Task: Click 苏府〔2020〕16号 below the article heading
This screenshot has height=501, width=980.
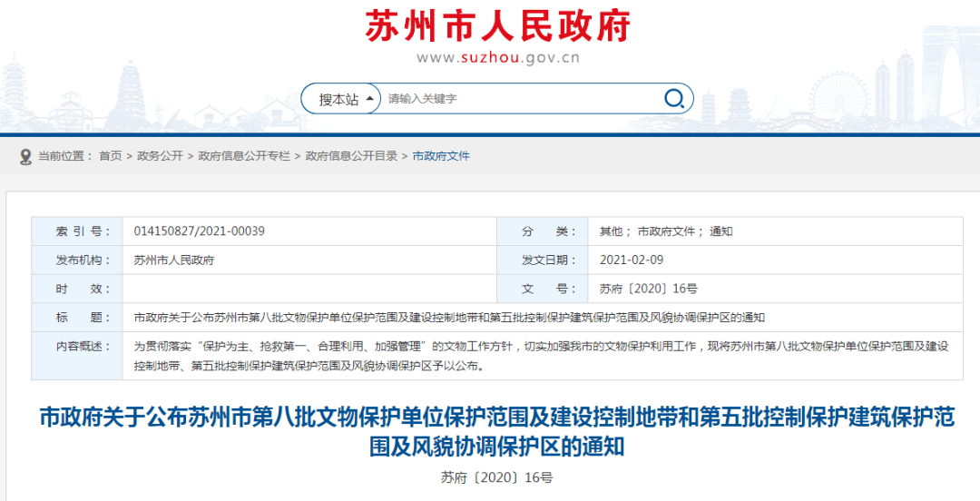Action: (497, 478)
